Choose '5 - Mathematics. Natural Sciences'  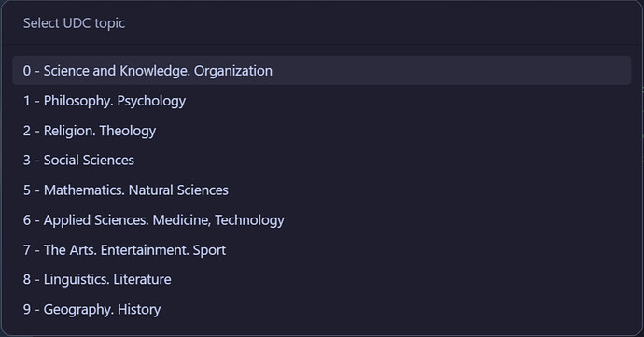coord(322,190)
